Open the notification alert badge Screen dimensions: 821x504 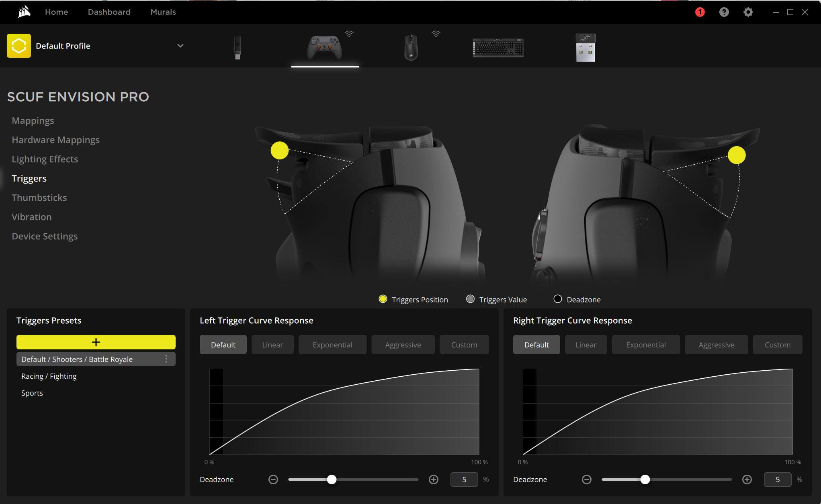pyautogui.click(x=700, y=12)
